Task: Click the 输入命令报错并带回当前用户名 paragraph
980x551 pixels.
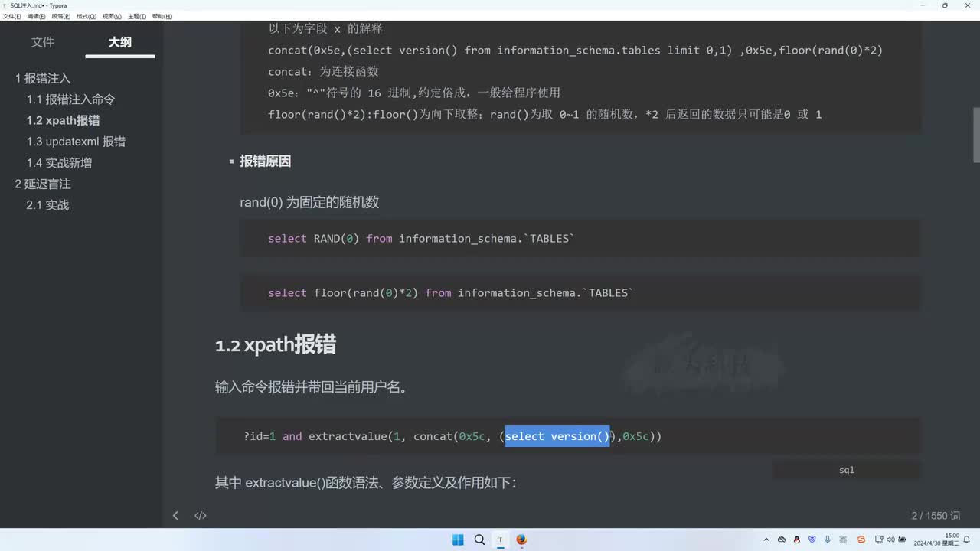Action: click(311, 387)
